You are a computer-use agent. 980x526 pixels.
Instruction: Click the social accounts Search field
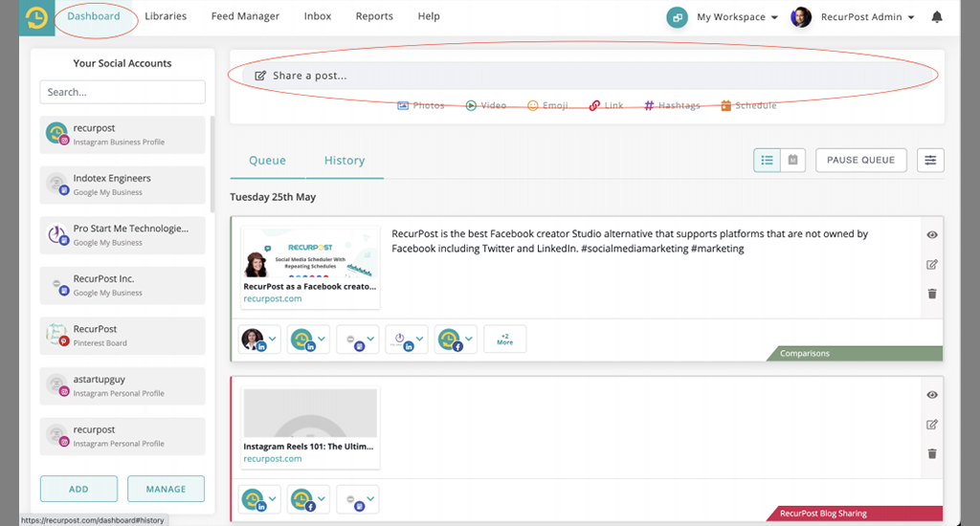[122, 92]
